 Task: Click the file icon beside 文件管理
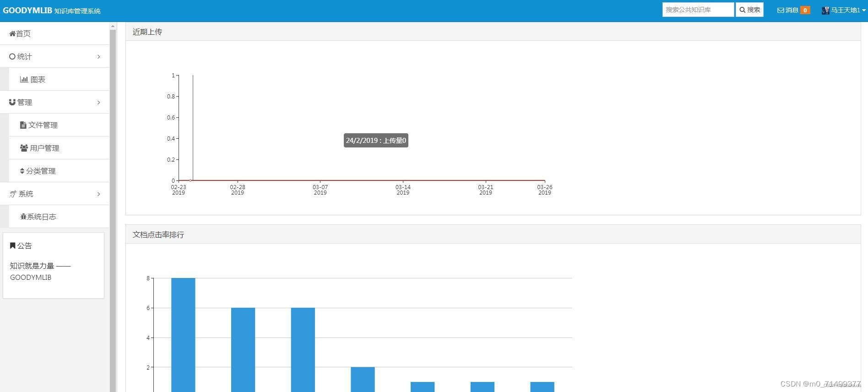pyautogui.click(x=23, y=125)
